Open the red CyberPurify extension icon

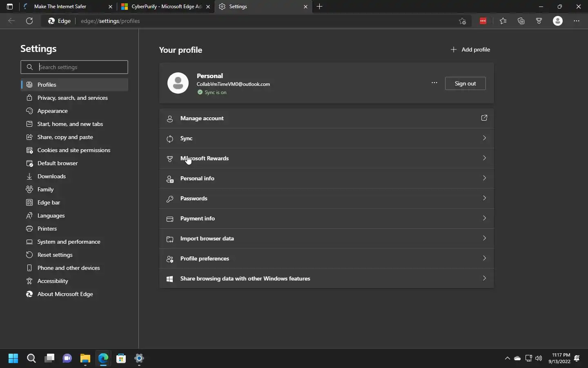click(483, 21)
